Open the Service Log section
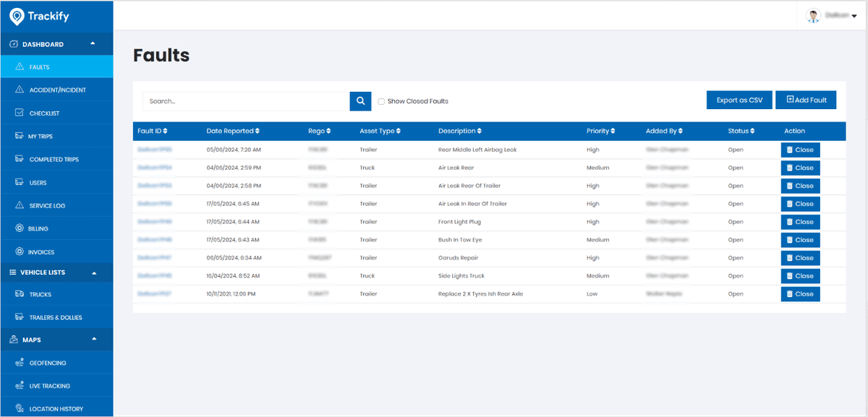The height and width of the screenshot is (417, 868). point(47,206)
